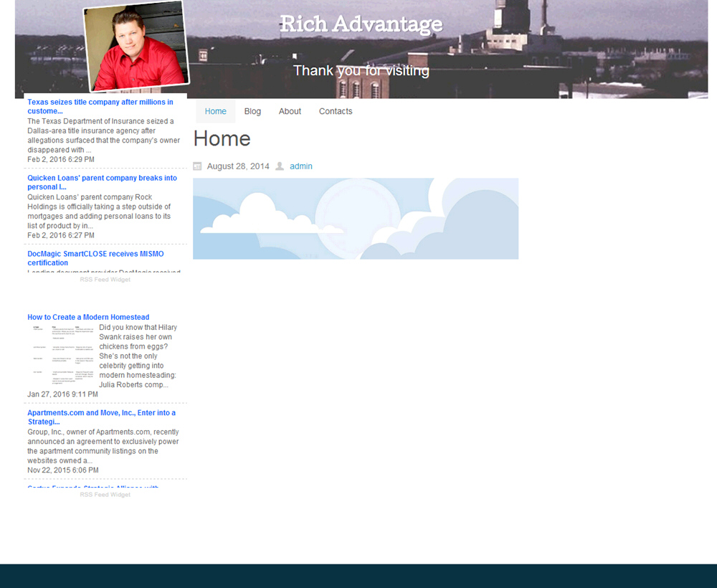Click the profile photo in header
This screenshot has width=717, height=588.
coord(136,46)
